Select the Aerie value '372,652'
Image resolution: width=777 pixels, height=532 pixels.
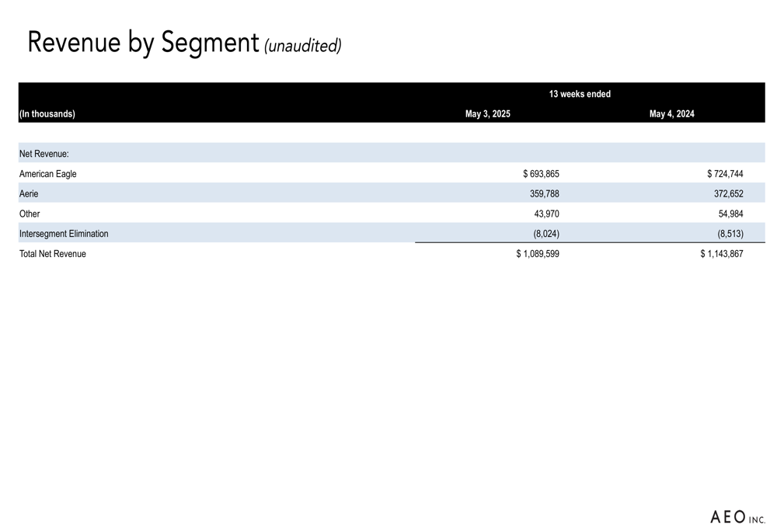729,193
